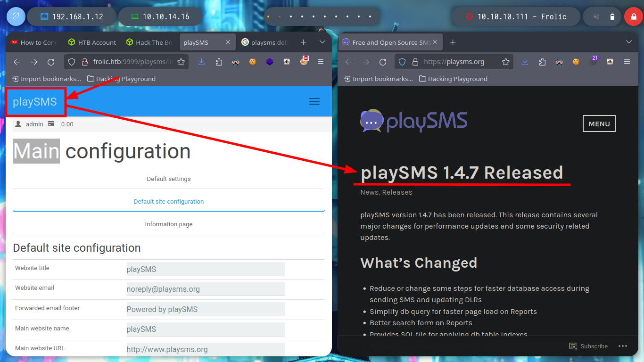Click the 10.10.10.111 - Frolic target indicator
Image resolution: width=644 pixels, height=362 pixels.
click(515, 16)
